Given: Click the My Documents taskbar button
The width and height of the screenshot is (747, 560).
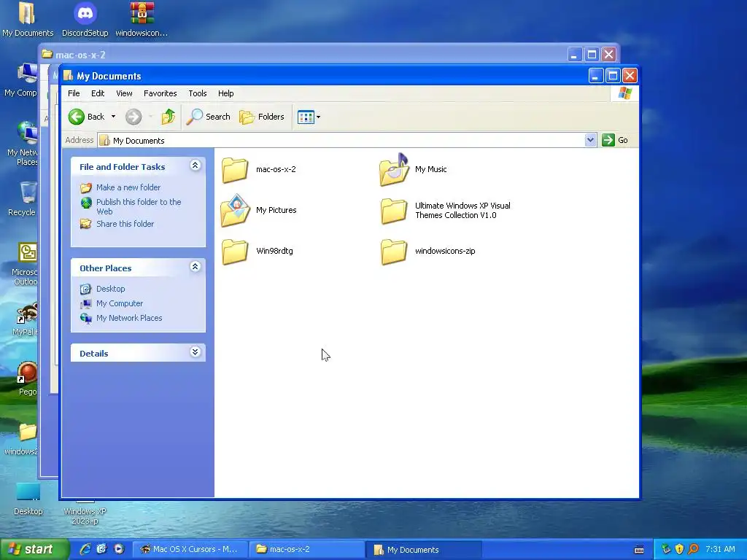Looking at the screenshot, I should (x=424, y=550).
